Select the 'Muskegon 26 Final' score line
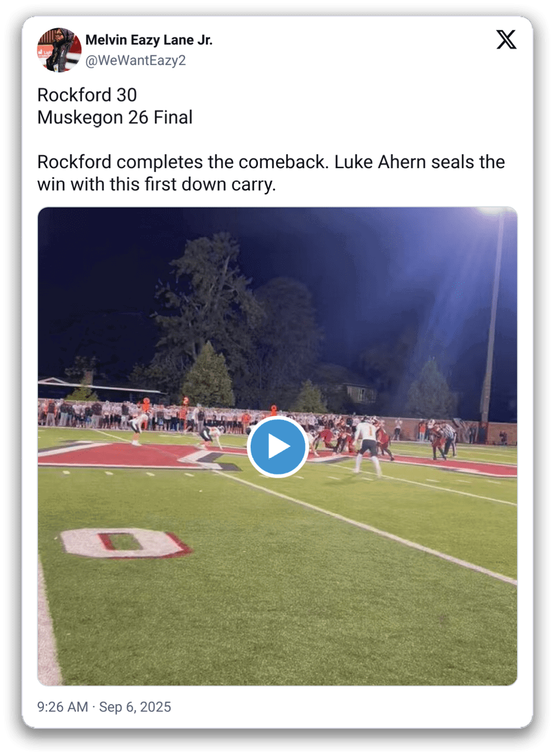555x756 pixels. [115, 117]
